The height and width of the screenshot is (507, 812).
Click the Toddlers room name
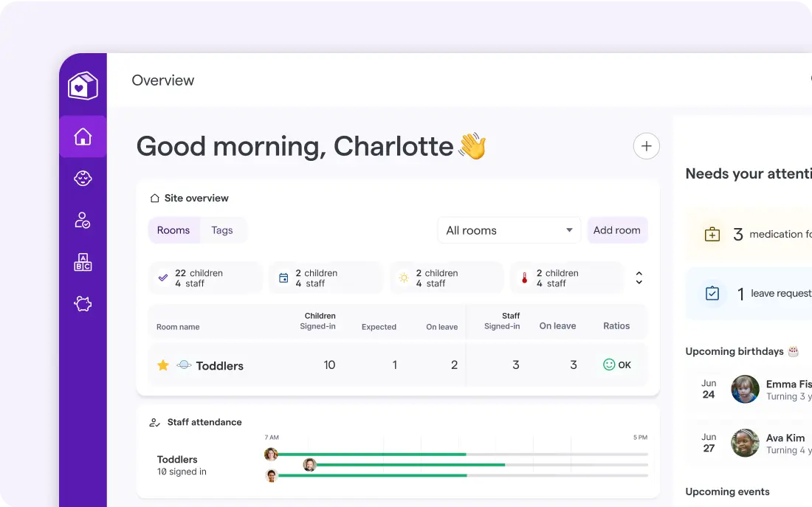click(x=219, y=365)
